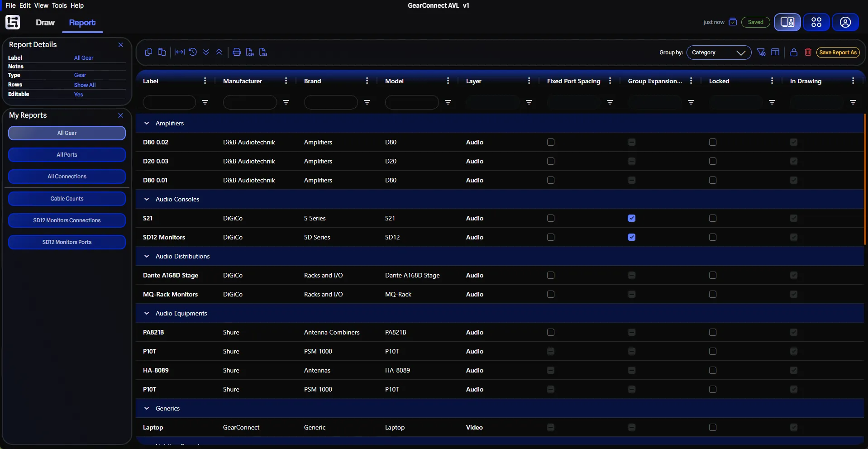Viewport: 868px width, 449px height.
Task: Toggle Locked checkbox for MQ-Rack Monitors
Action: 713,294
